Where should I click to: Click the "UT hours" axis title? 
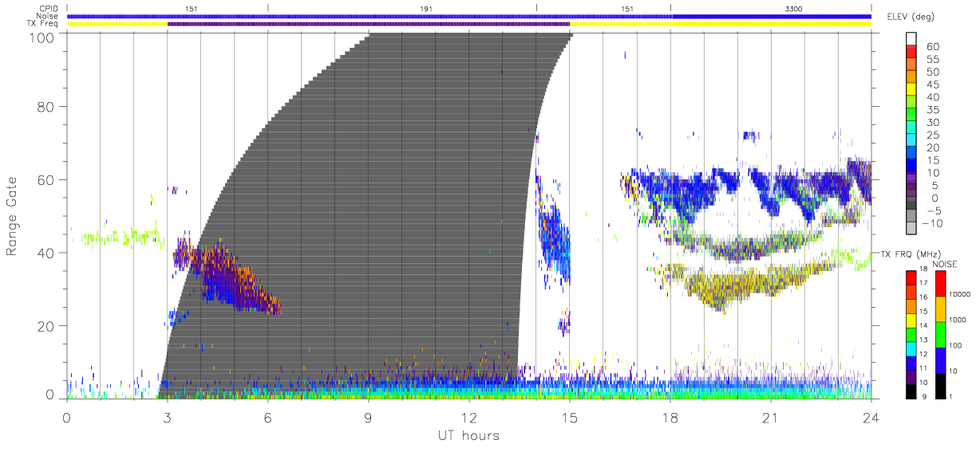coord(469,436)
